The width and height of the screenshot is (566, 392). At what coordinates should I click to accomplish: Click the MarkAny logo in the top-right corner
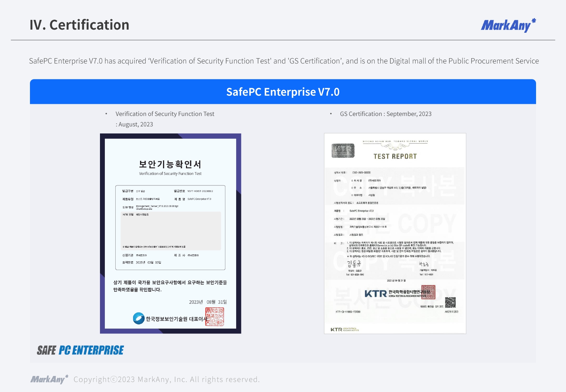pyautogui.click(x=508, y=25)
